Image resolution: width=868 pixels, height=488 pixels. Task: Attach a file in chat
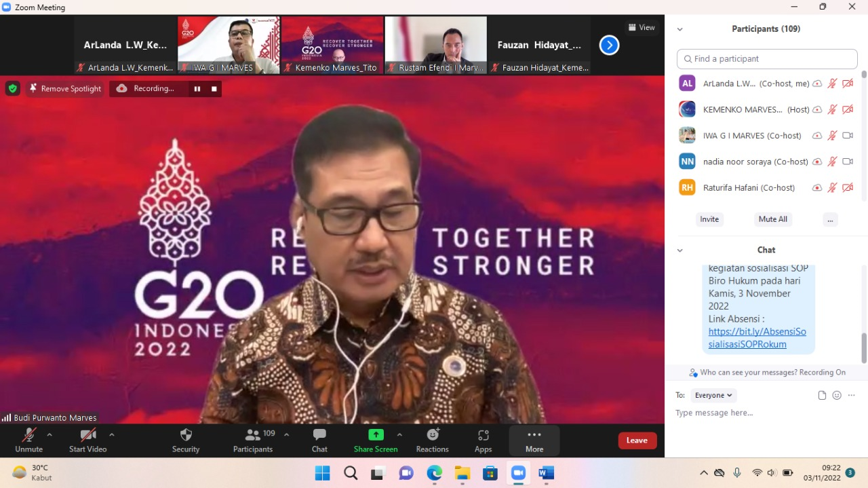click(x=822, y=395)
